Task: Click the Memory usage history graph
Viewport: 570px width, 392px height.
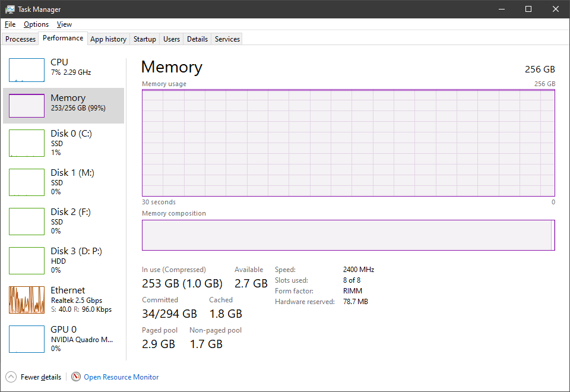Action: pyautogui.click(x=349, y=143)
